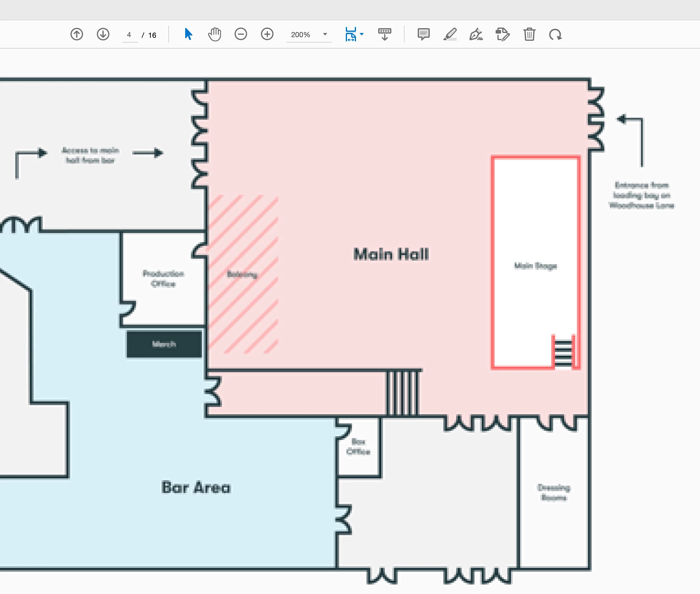Rotate the page clockwise
This screenshot has width=700, height=594.
pyautogui.click(x=555, y=34)
